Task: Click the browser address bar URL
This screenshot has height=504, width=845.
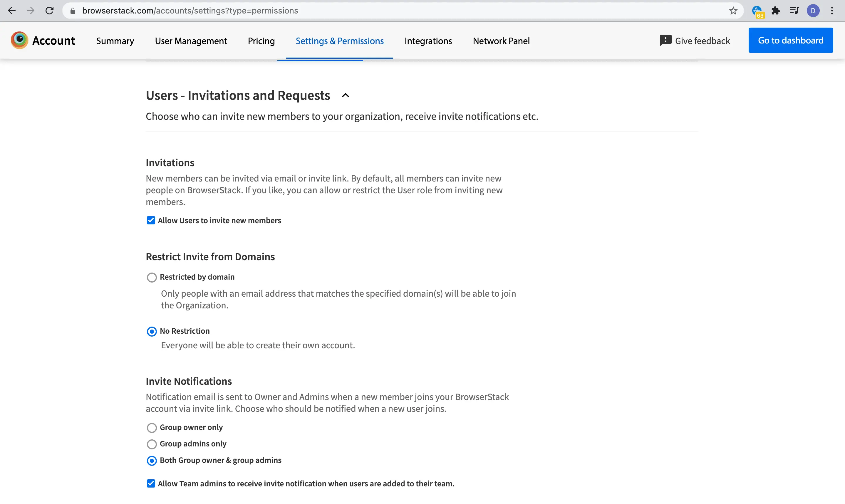Action: [x=190, y=11]
